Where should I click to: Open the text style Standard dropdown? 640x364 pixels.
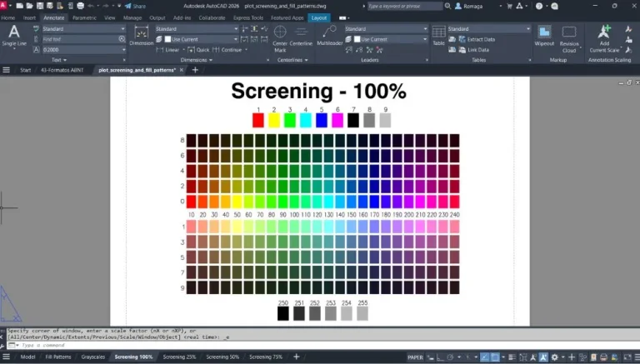point(83,29)
